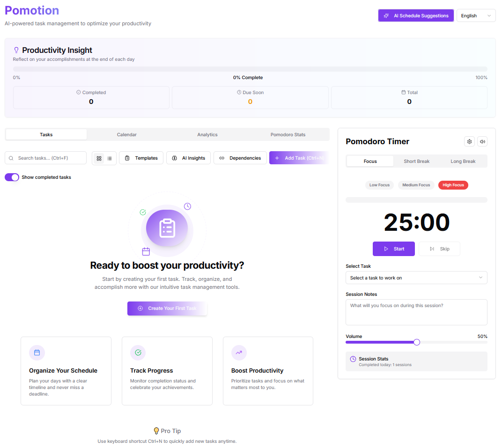Click the Boost Productivity trend icon
The width and height of the screenshot is (502, 448).
pos(239,353)
